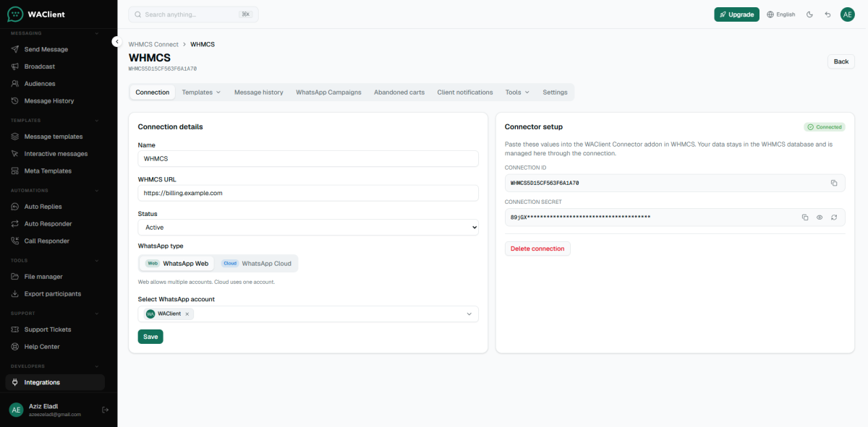
Task: Save the connection details
Action: tap(150, 337)
